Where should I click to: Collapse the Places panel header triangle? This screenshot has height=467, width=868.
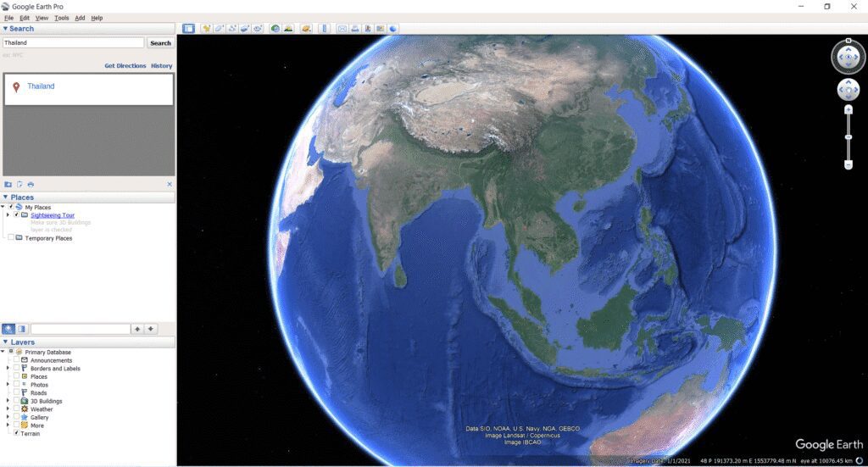point(6,197)
